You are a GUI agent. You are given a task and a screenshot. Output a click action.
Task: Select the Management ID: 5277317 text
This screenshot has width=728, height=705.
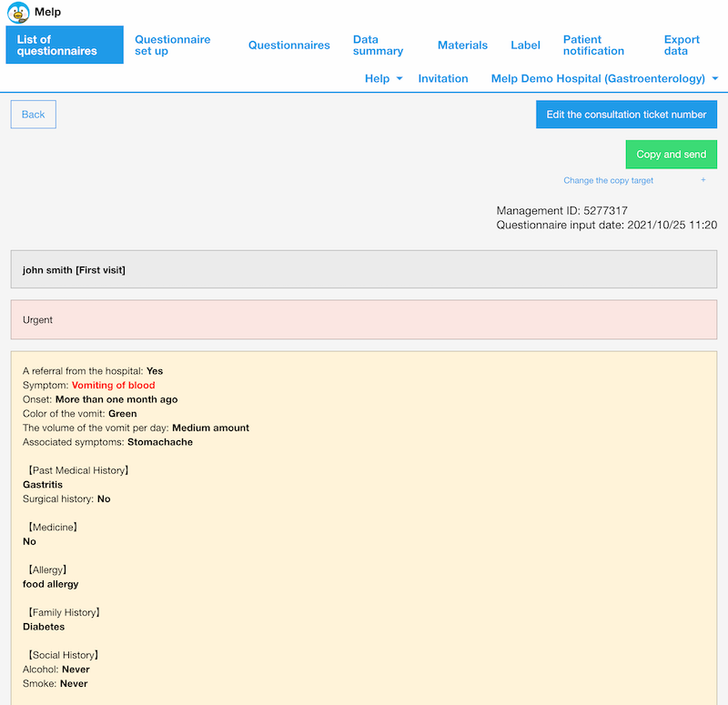pyautogui.click(x=561, y=211)
